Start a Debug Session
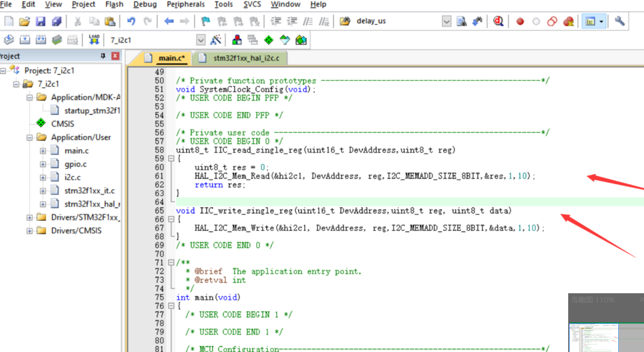Image resolution: width=644 pixels, height=352 pixels. (498, 21)
